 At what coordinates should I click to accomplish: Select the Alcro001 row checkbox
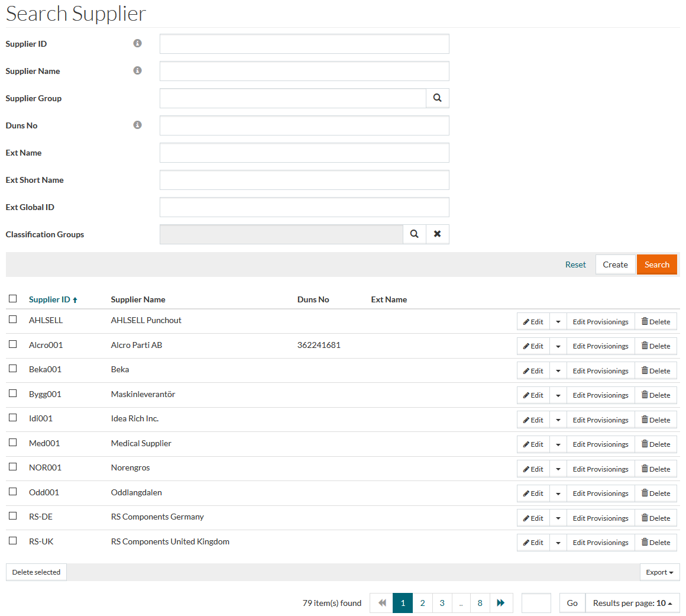point(13,344)
